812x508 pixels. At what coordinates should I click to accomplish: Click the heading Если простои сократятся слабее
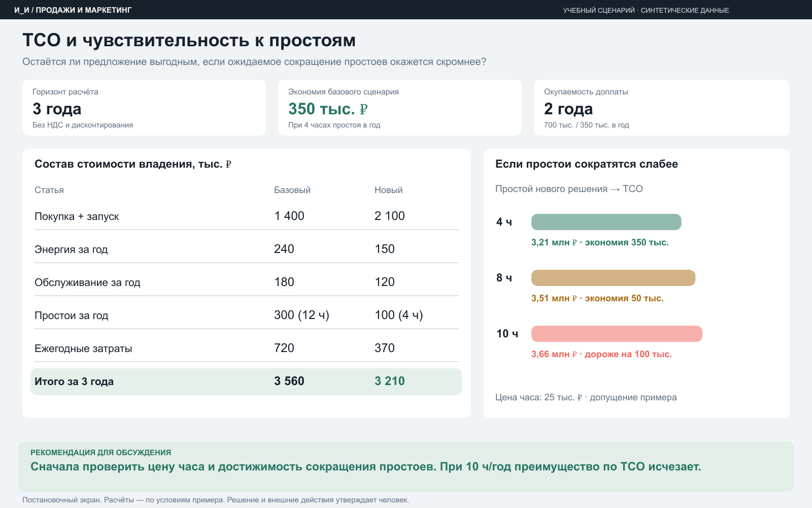tap(587, 164)
